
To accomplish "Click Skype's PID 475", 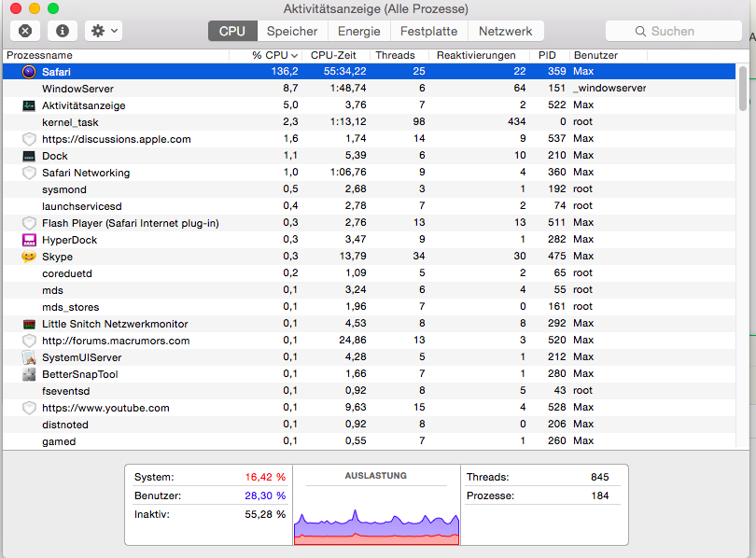I will tap(557, 256).
